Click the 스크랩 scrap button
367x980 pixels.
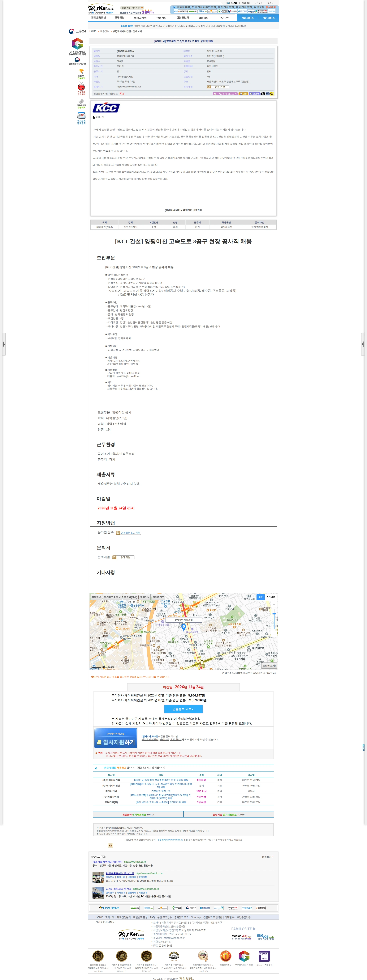pyautogui.click(x=255, y=94)
